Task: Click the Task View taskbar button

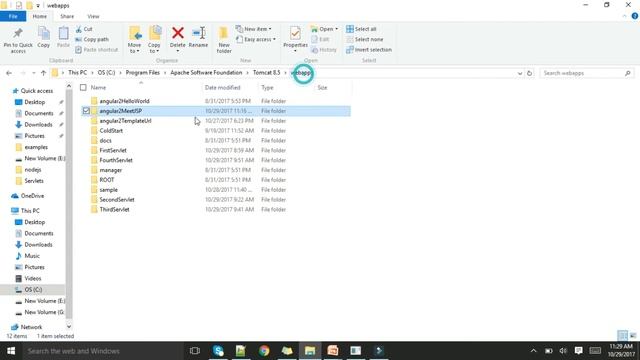Action: point(195,351)
